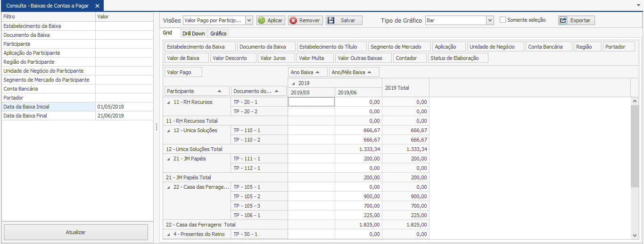
Task: Collapse the 21 - JM Papéis row
Action: (169, 159)
